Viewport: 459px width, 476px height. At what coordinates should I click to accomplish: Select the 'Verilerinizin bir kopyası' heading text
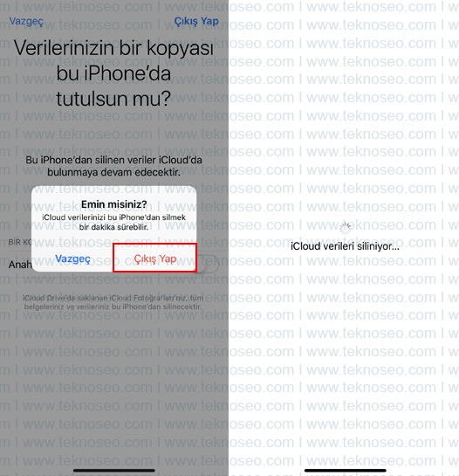113,72
